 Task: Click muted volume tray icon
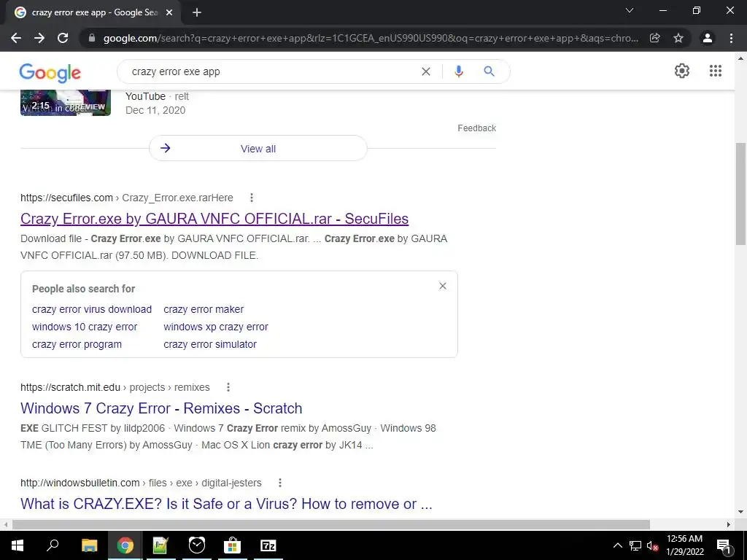pyautogui.click(x=652, y=545)
